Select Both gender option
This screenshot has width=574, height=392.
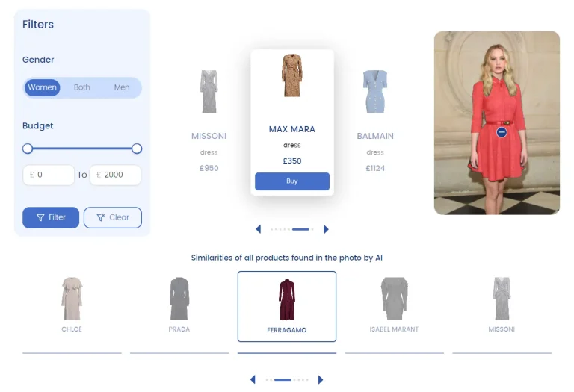(x=82, y=87)
